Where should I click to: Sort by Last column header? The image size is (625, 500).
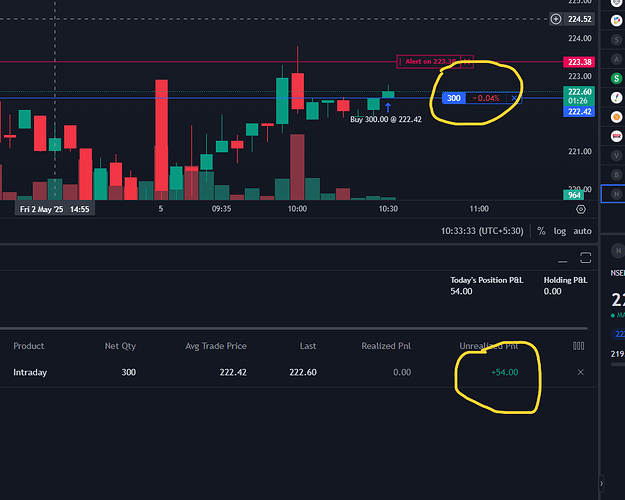[x=308, y=346]
